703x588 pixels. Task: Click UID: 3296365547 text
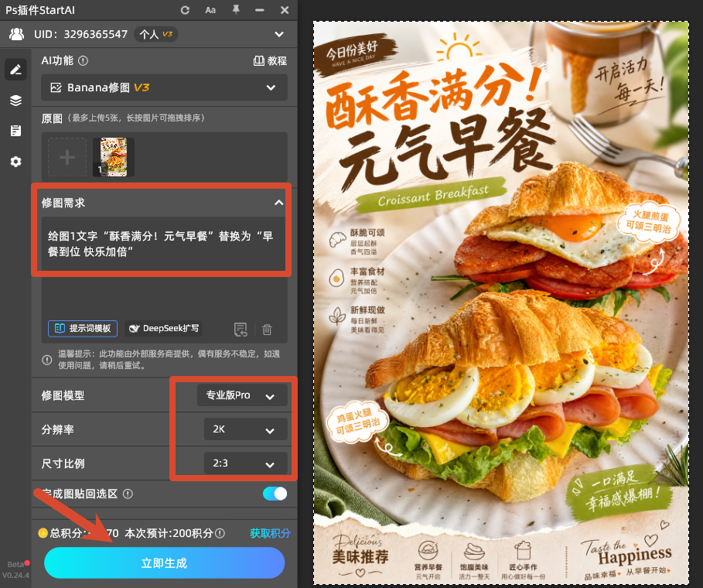80,34
